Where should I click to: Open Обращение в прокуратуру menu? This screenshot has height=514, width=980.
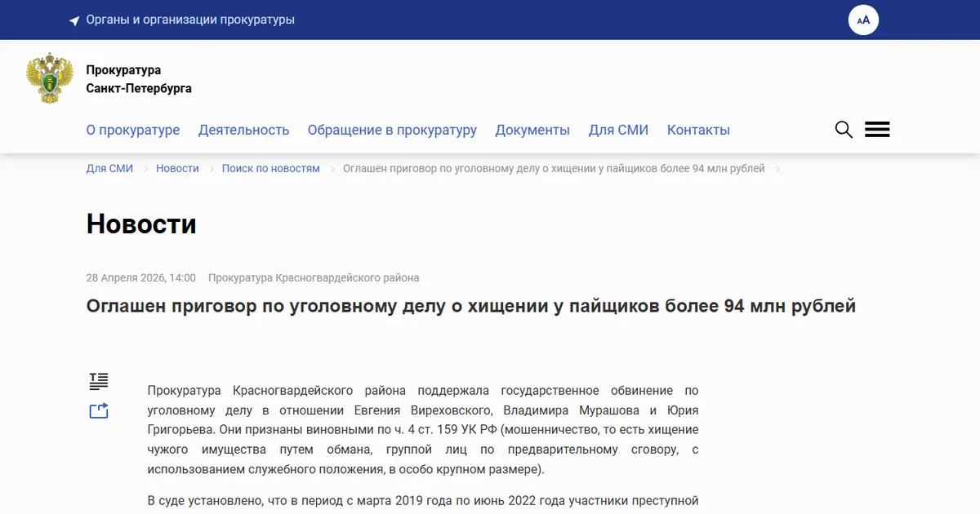pyautogui.click(x=392, y=130)
